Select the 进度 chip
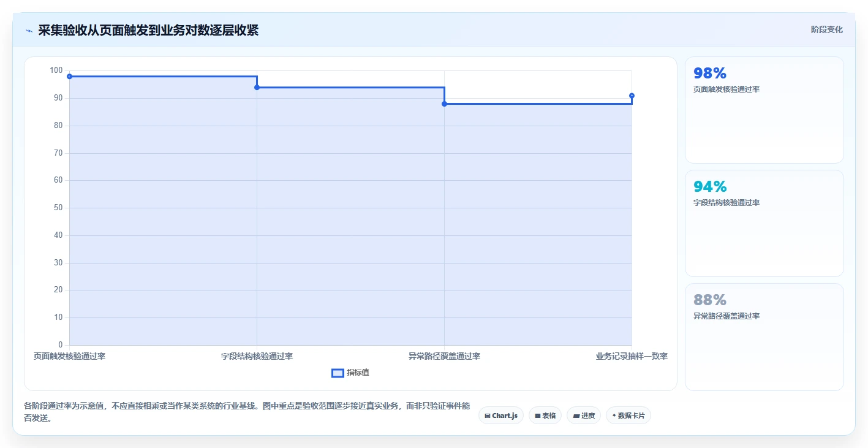Screen dimensions: 868x448 point(584,416)
